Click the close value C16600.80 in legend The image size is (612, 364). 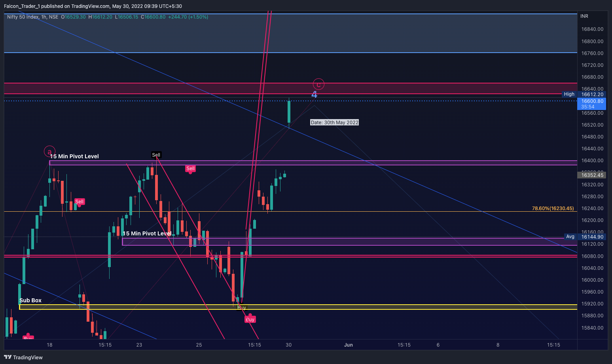pyautogui.click(x=153, y=17)
